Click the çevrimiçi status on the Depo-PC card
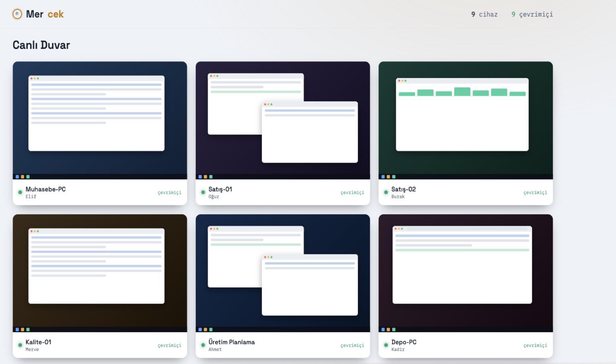This screenshot has height=364, width=616. pos(535,346)
